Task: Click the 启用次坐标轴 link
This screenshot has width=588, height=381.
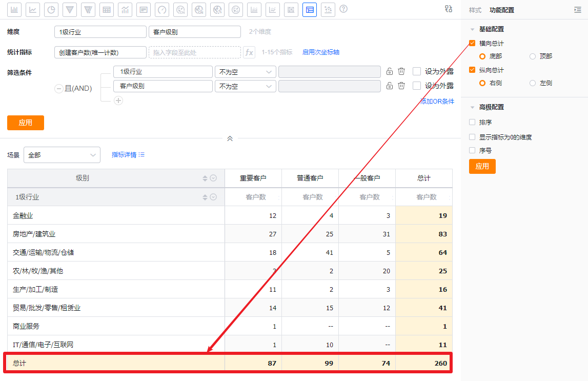Action: pos(320,52)
